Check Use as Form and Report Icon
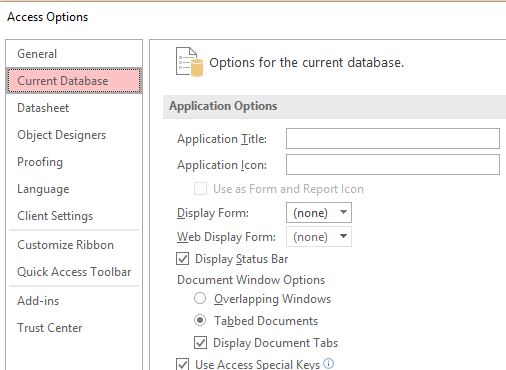The width and height of the screenshot is (506, 370). [200, 189]
